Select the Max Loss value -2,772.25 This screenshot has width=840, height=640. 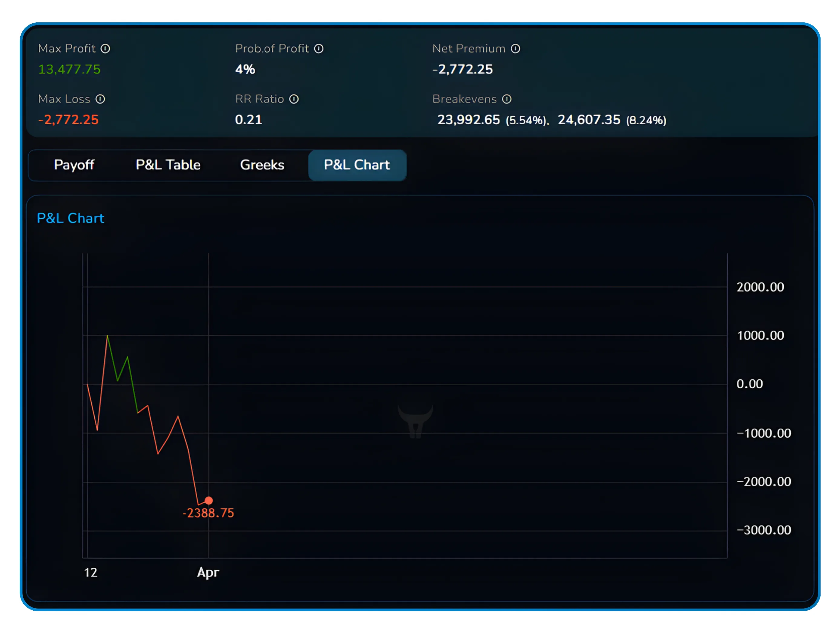coord(69,119)
